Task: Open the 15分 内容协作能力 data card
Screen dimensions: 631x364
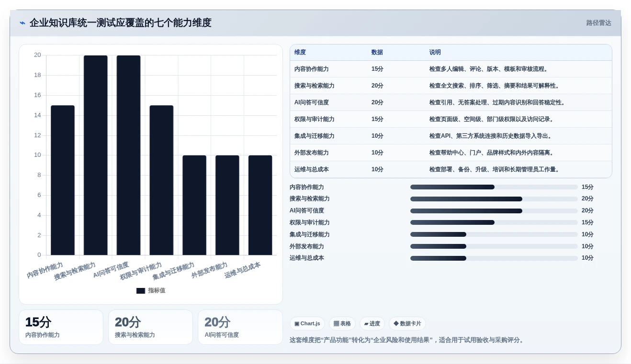Action: tap(61, 327)
